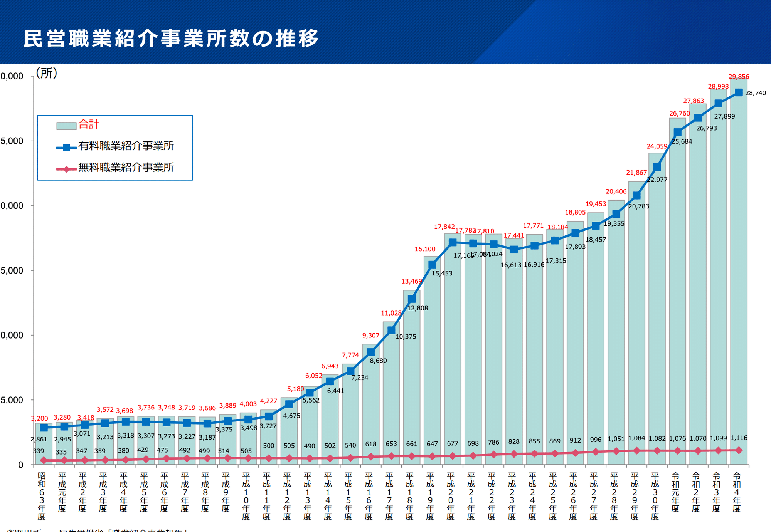Click the value label 28,740
Viewport: 771px width, 532px height.
coord(756,93)
